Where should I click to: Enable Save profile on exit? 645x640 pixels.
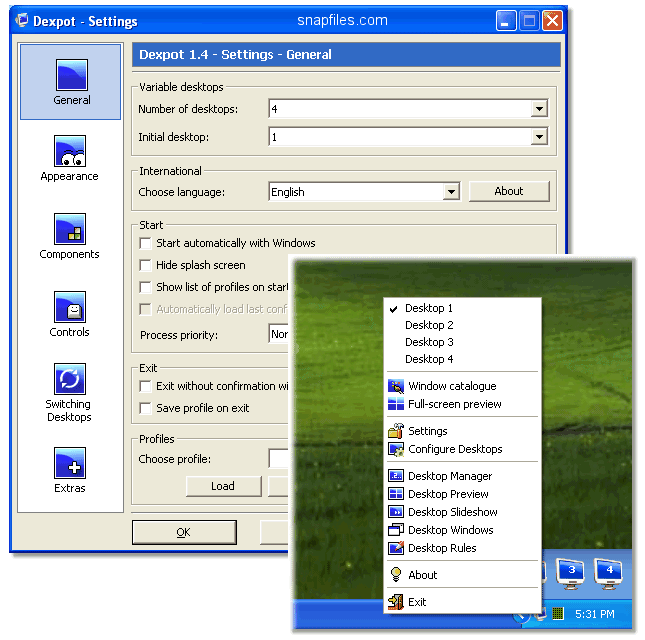tap(145, 408)
